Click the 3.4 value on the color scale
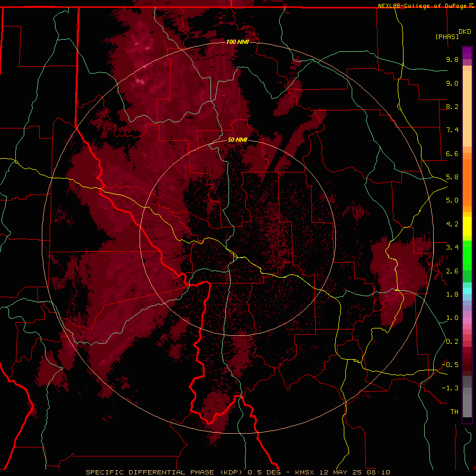Screen dimensions: 476x476 (x=452, y=248)
